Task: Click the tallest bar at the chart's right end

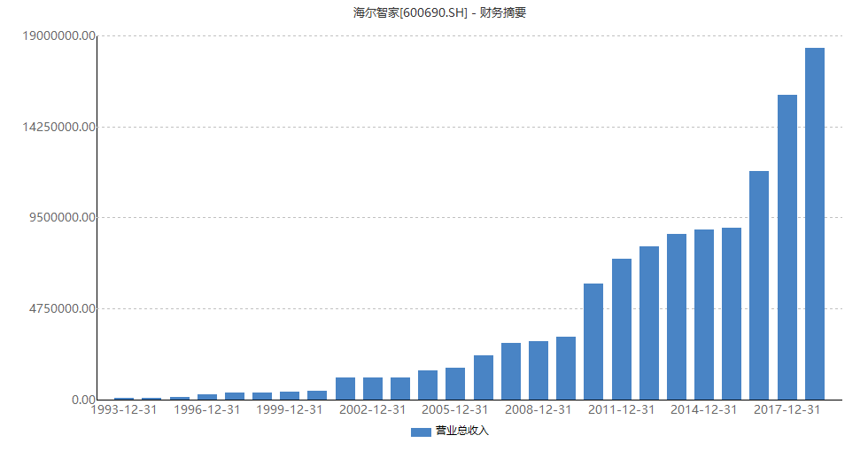Action: tap(815, 224)
